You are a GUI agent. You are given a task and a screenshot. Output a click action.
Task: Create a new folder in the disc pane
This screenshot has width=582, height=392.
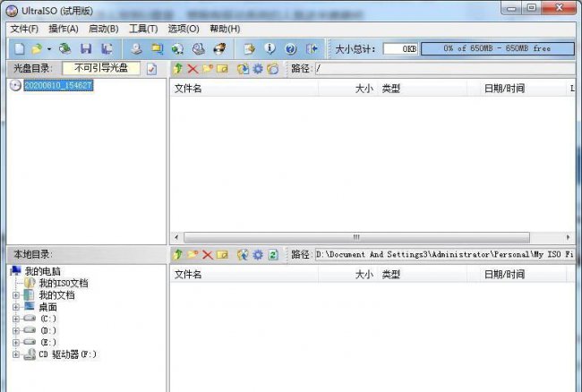coord(208,69)
